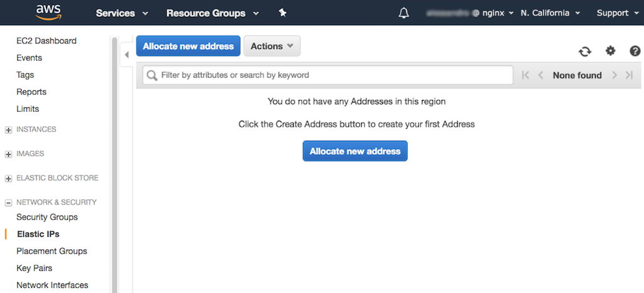
Task: Collapse the NETWORK & SECURITY section
Action: 9,203
